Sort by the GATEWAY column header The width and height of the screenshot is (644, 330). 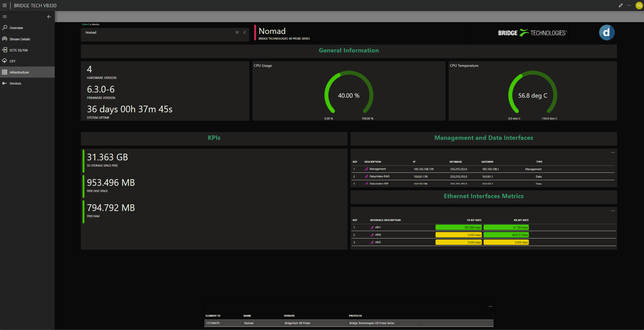coord(487,162)
